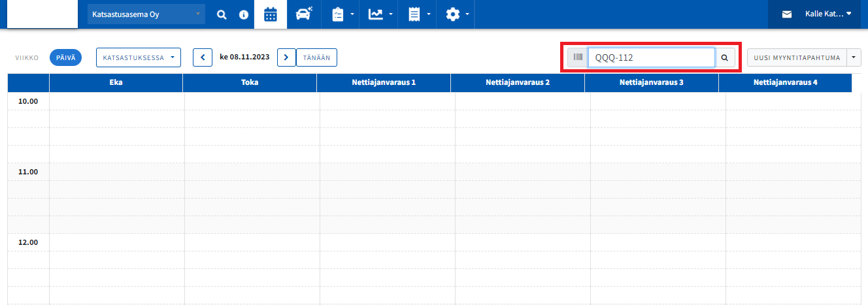Select the Eka column header
868x305 pixels.
(116, 83)
